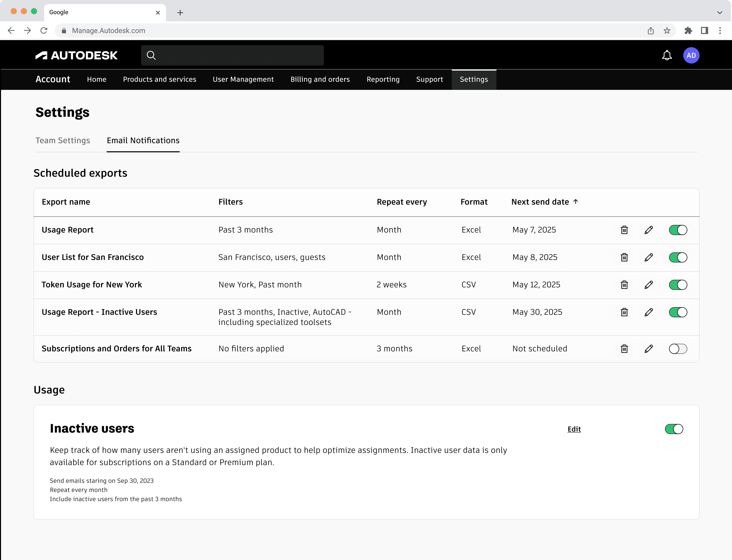Delete Subscriptions and Orders for All Teams export
The image size is (732, 560).
click(x=624, y=349)
